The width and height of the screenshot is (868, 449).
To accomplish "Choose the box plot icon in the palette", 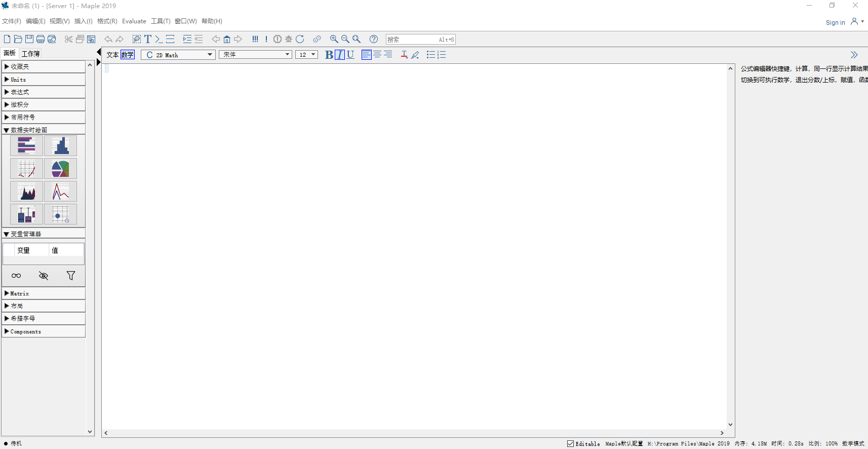I will [x=26, y=214].
